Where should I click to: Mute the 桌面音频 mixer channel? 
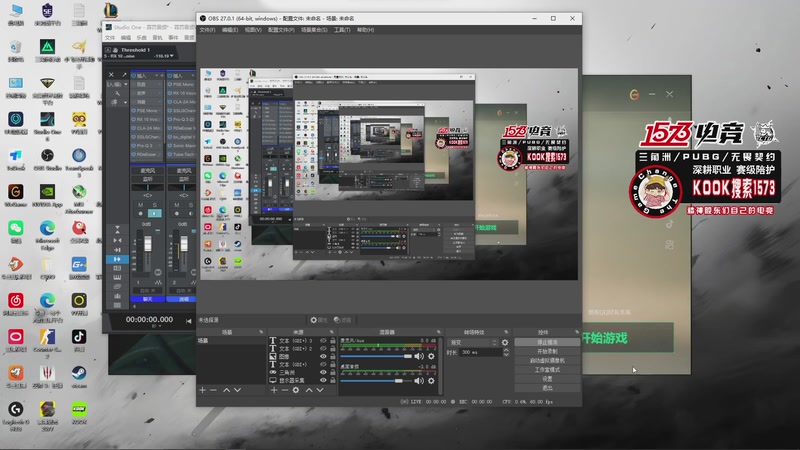(419, 381)
